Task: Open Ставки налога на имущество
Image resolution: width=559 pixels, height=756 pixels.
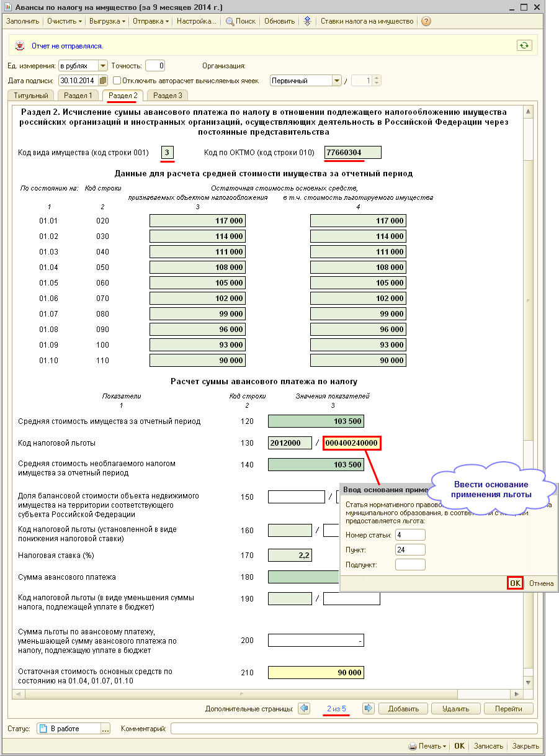Action: click(x=367, y=21)
